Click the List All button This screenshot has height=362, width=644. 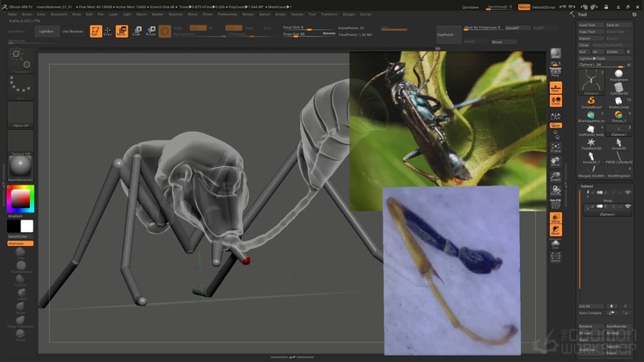click(x=590, y=307)
